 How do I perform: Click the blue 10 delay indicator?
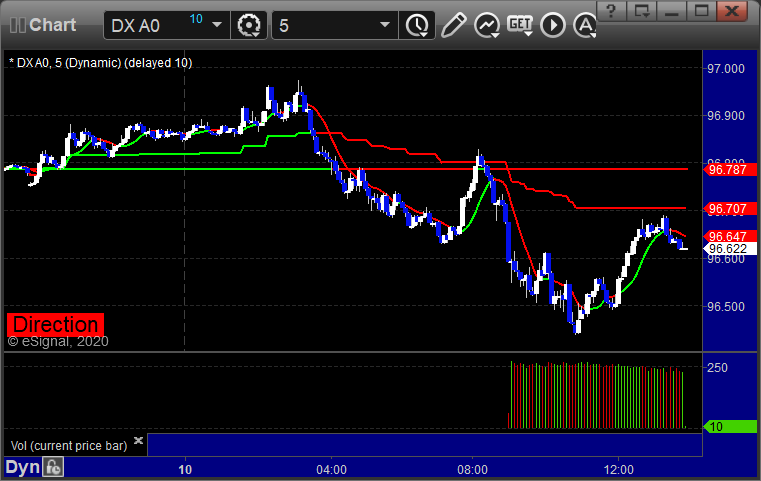click(x=196, y=19)
